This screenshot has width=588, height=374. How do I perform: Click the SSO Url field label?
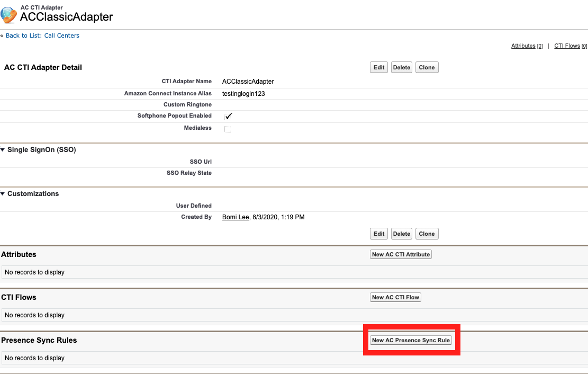point(201,162)
